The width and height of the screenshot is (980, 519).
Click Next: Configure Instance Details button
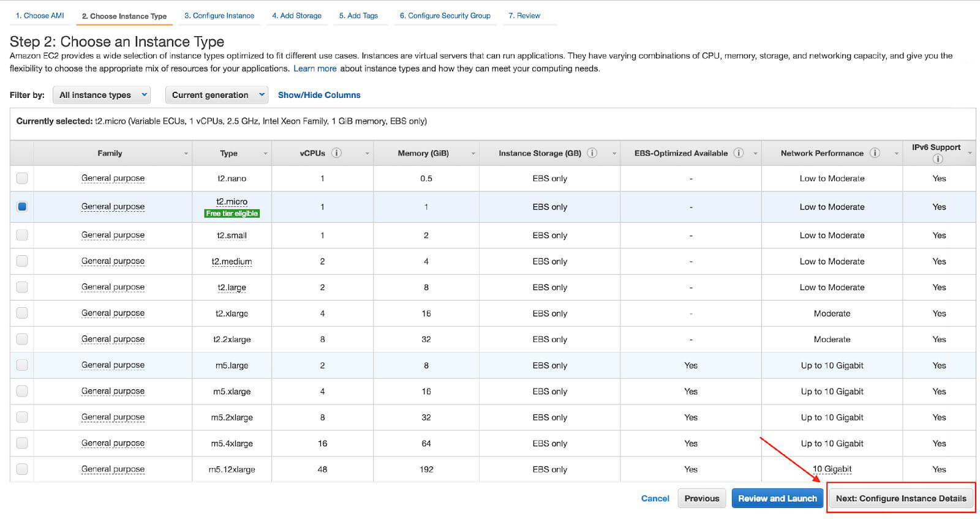[901, 498]
